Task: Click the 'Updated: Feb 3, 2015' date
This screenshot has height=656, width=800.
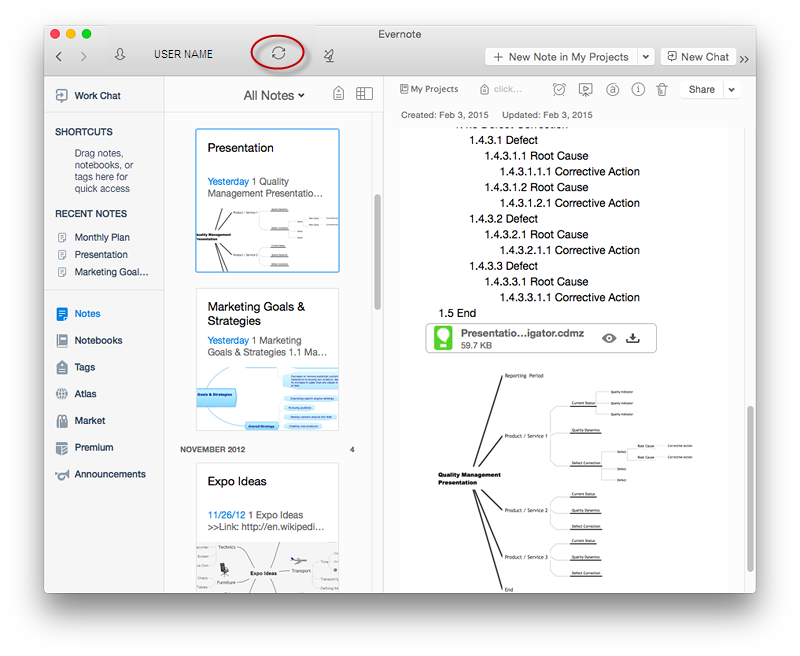Action: (x=547, y=115)
